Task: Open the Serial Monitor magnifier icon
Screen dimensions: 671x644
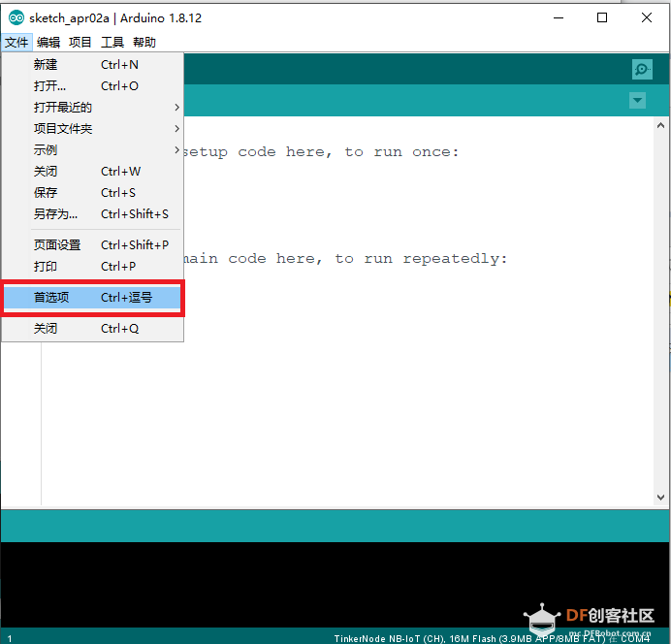Action: tap(642, 69)
